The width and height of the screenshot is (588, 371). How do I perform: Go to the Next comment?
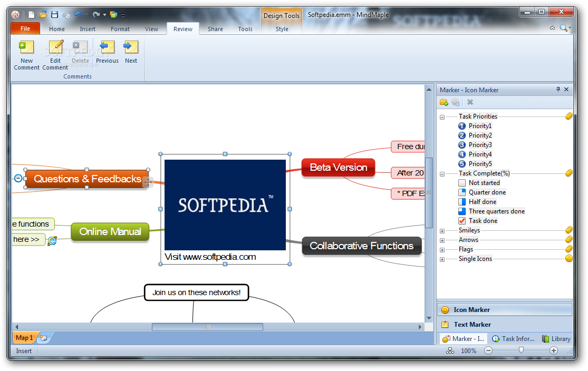(x=131, y=47)
